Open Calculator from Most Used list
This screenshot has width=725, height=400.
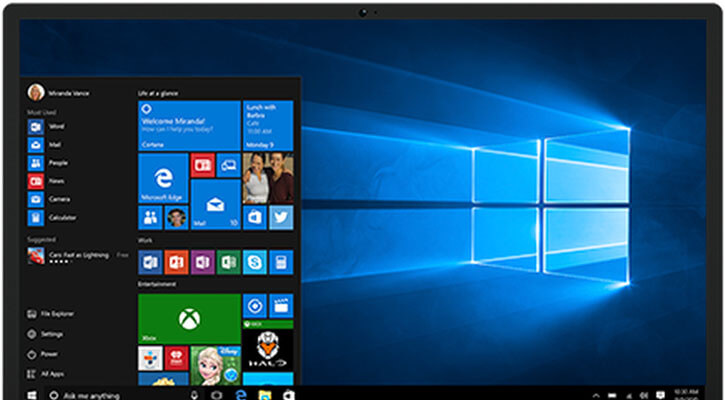pyautogui.click(x=62, y=217)
